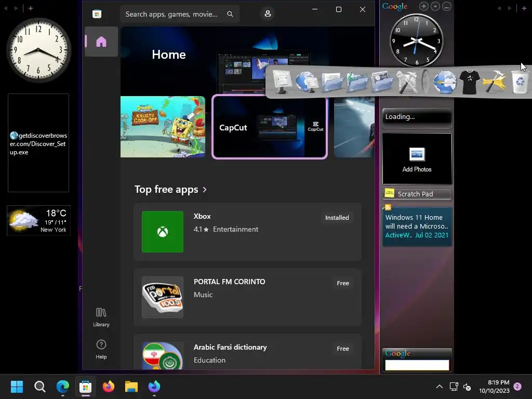This screenshot has width=532, height=399.
Task: Open Help in the Microsoft Store sidebar
Action: (101, 350)
